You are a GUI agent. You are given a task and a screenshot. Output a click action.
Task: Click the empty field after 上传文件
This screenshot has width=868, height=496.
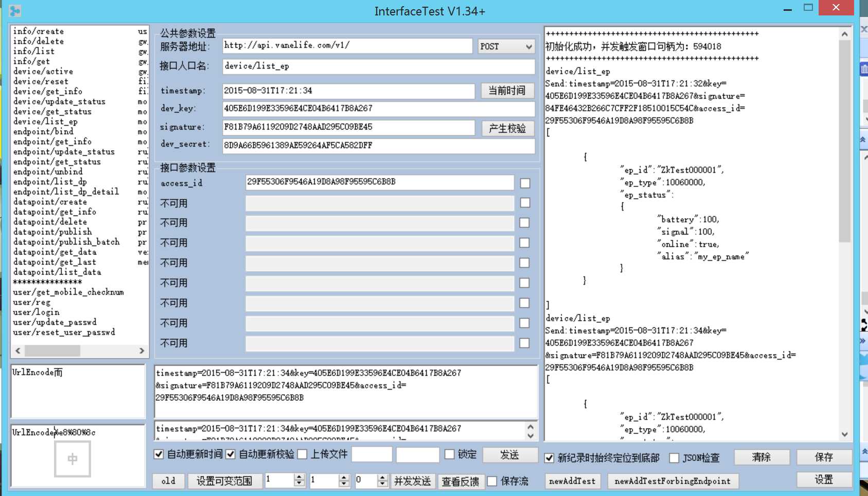pyautogui.click(x=372, y=454)
